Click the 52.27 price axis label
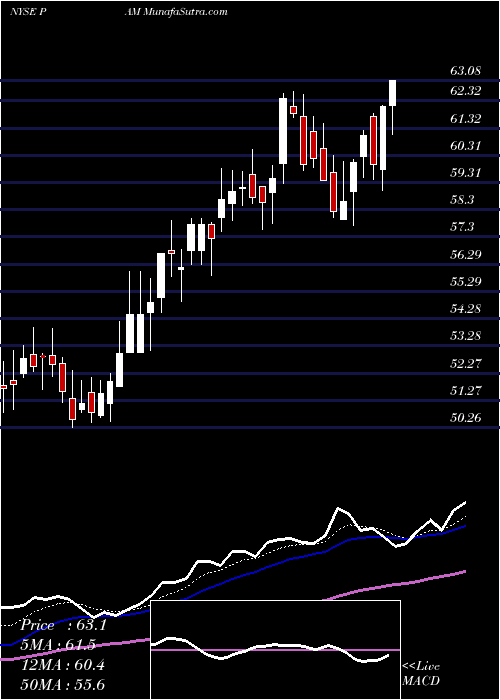This screenshot has width=500, height=700. point(465,364)
